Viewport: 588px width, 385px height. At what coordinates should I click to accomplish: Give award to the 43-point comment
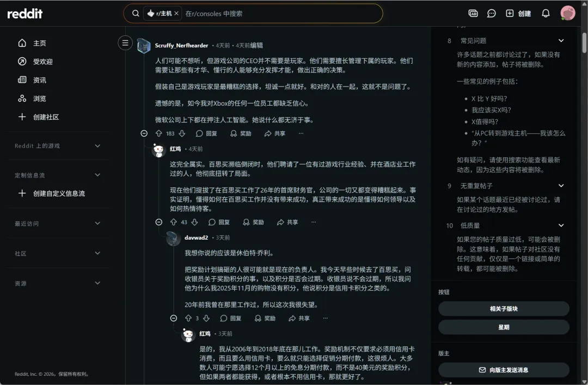(254, 222)
